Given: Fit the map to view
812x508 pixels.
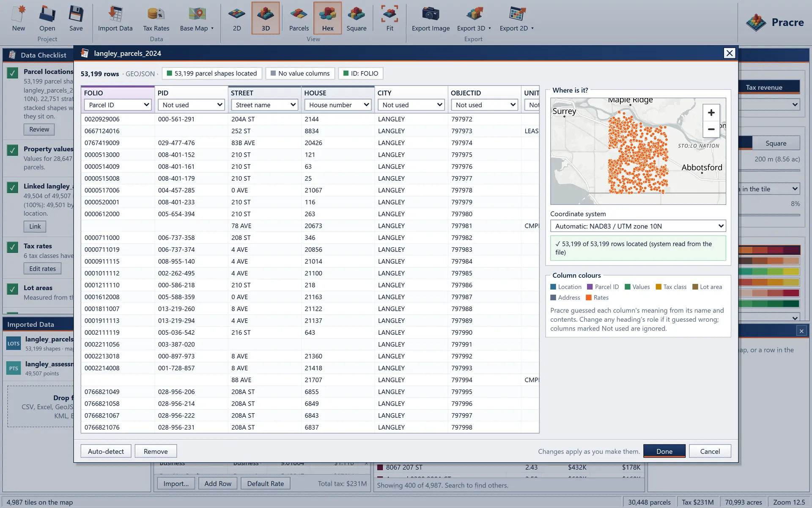Looking at the screenshot, I should click(x=390, y=19).
